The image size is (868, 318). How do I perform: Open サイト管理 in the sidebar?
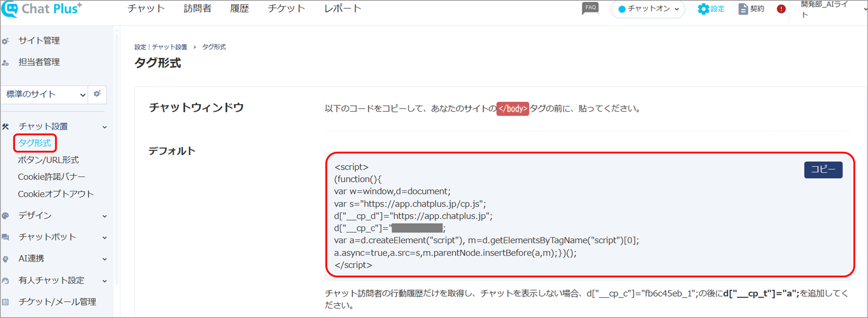point(39,41)
